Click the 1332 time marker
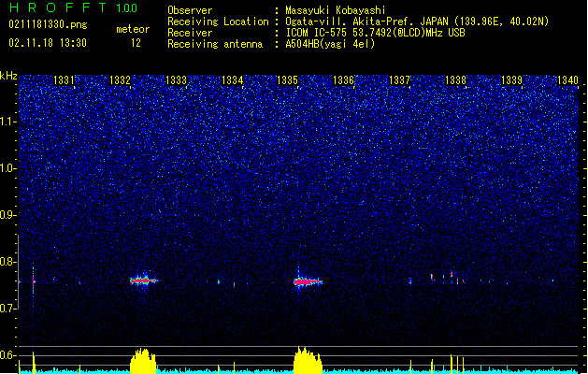This screenshot has height=374, width=588. 120,80
